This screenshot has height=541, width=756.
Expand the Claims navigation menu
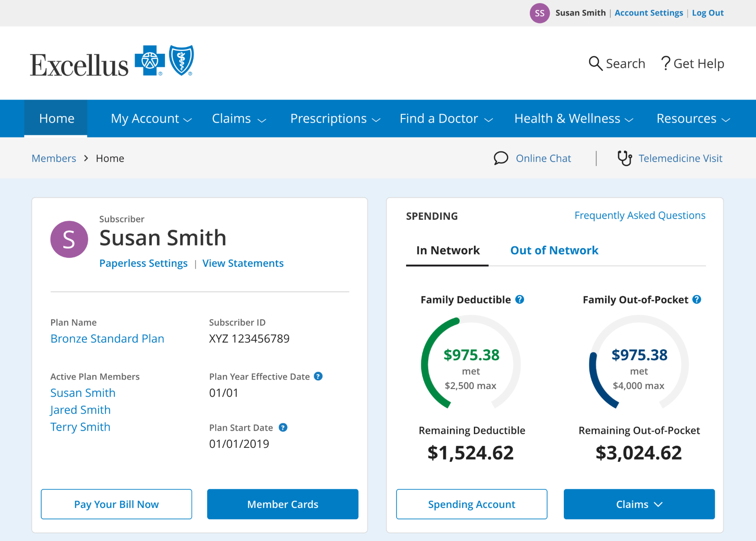239,119
